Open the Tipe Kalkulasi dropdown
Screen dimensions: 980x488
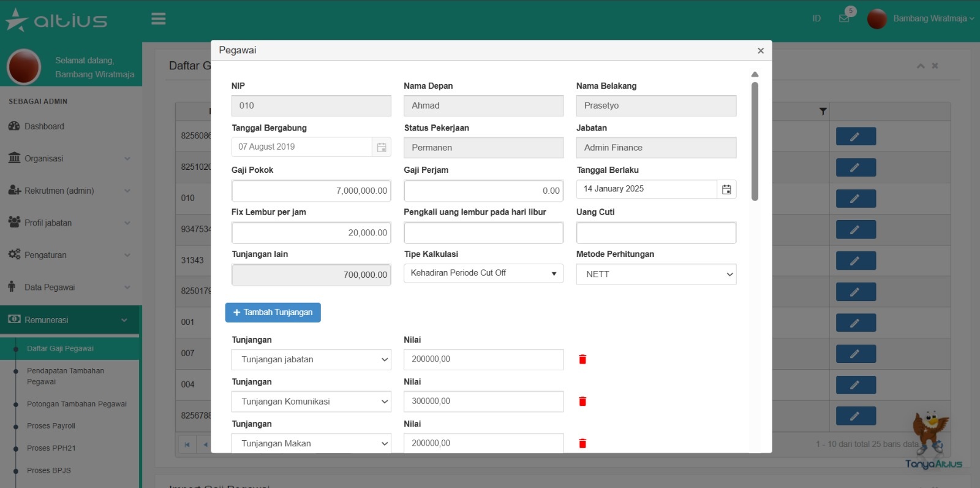click(x=483, y=273)
